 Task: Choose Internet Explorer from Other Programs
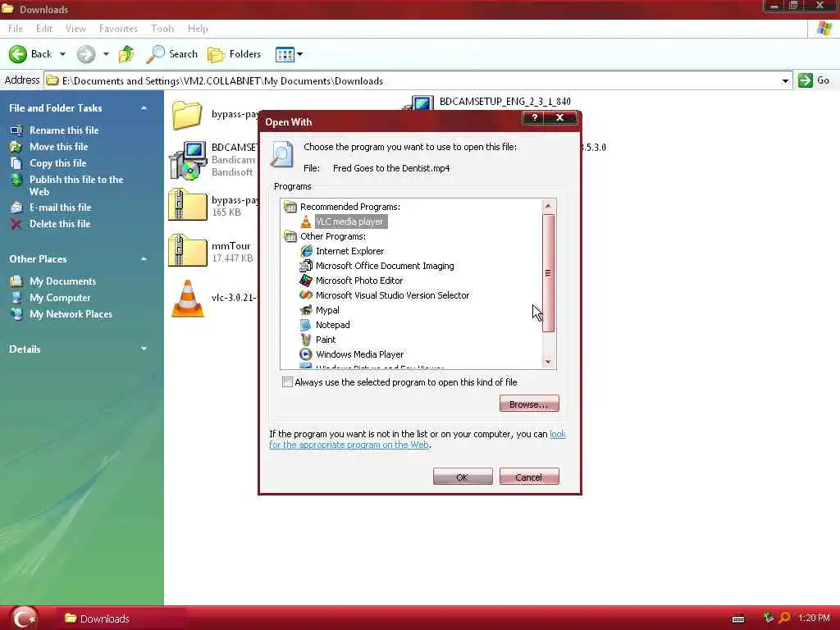pos(349,251)
